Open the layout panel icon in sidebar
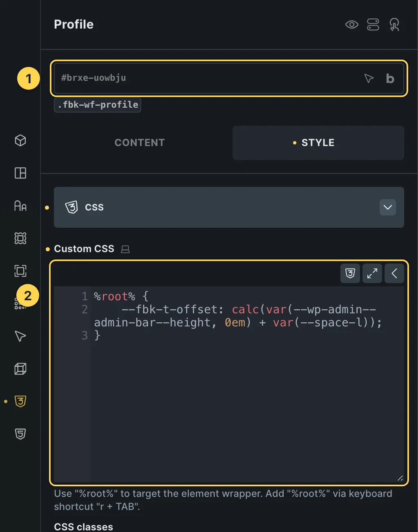418x532 pixels. coord(20,173)
